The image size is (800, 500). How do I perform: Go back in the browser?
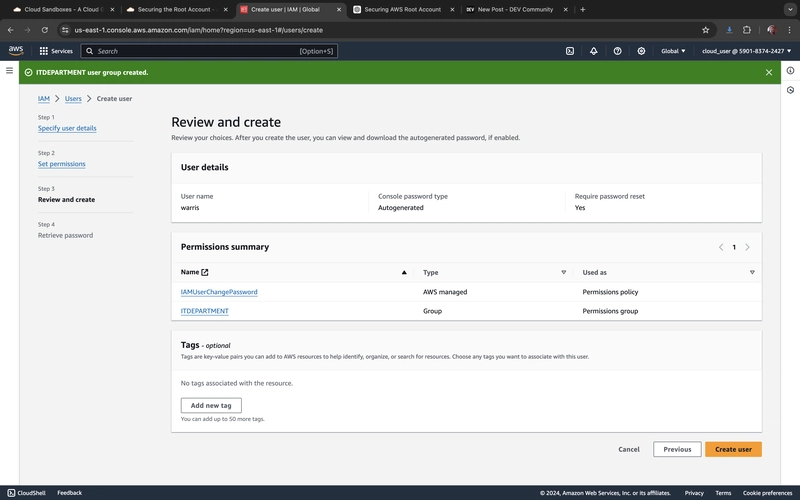coord(11,30)
